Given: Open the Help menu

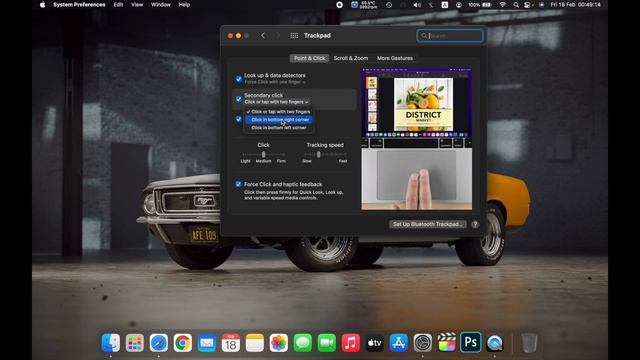Looking at the screenshot, I should pos(184,5).
